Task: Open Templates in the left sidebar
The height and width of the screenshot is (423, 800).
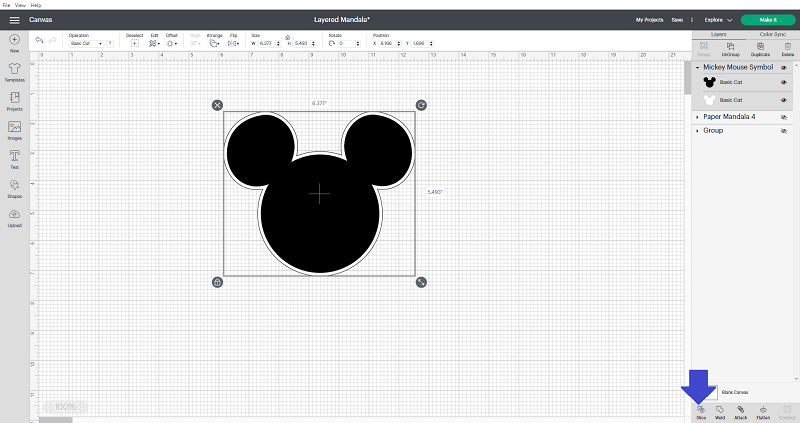Action: pyautogui.click(x=14, y=72)
